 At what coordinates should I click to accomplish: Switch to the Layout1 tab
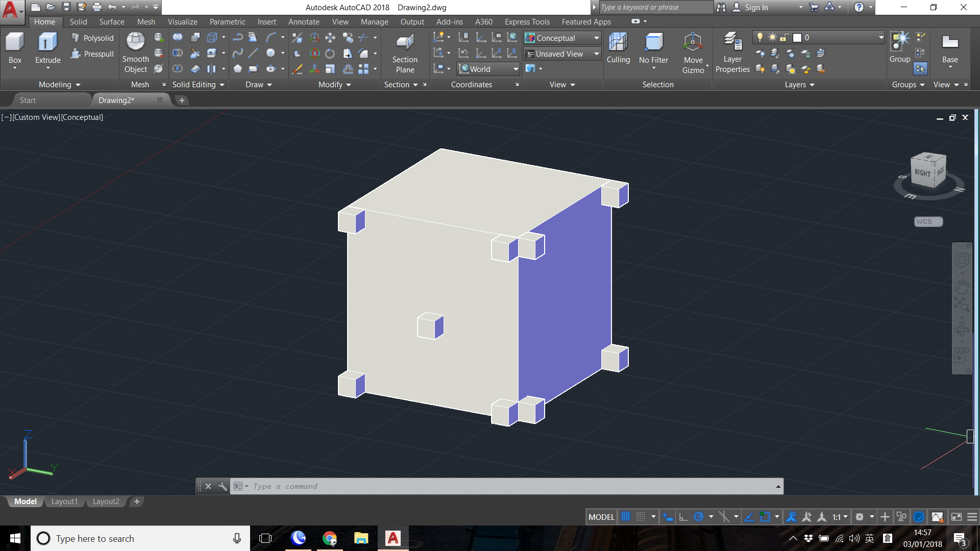(x=64, y=502)
